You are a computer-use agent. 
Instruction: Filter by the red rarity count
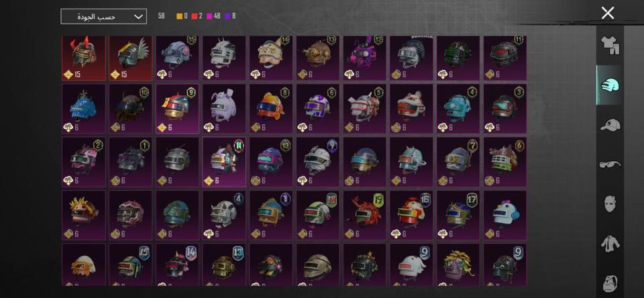pos(197,16)
